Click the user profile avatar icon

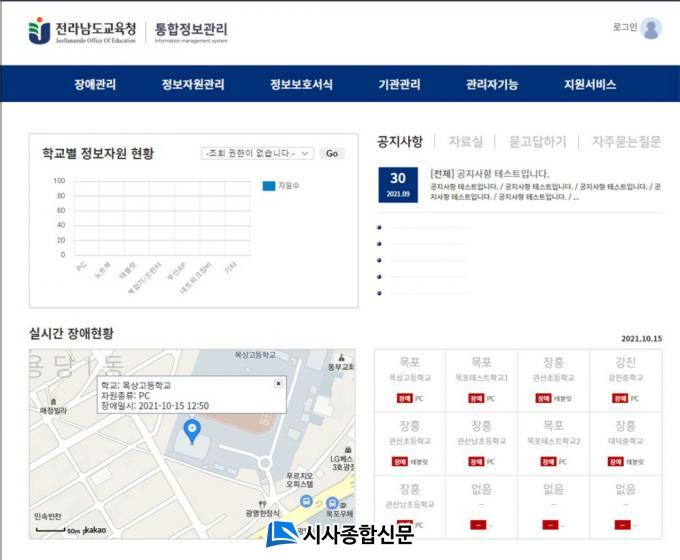click(x=651, y=29)
